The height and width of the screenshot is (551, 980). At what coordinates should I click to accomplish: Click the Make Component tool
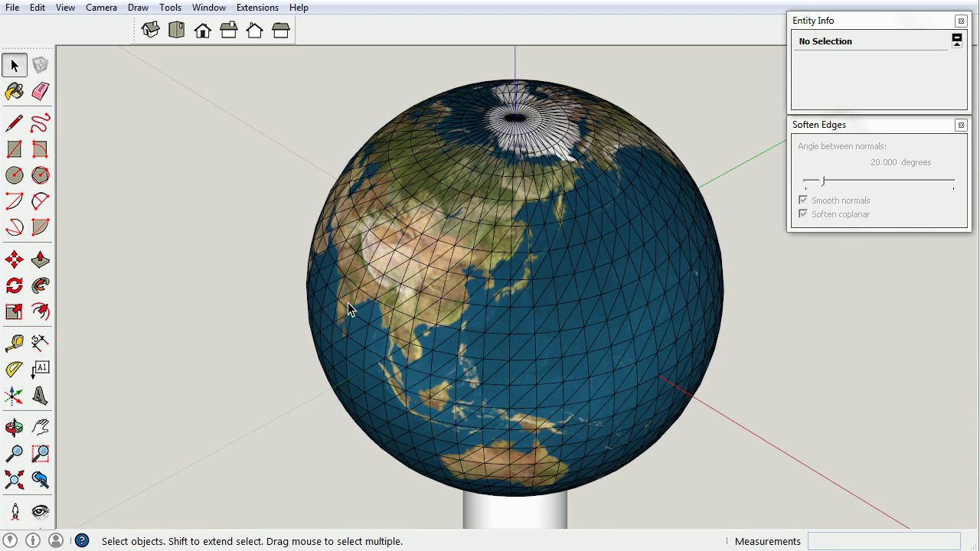pos(41,66)
